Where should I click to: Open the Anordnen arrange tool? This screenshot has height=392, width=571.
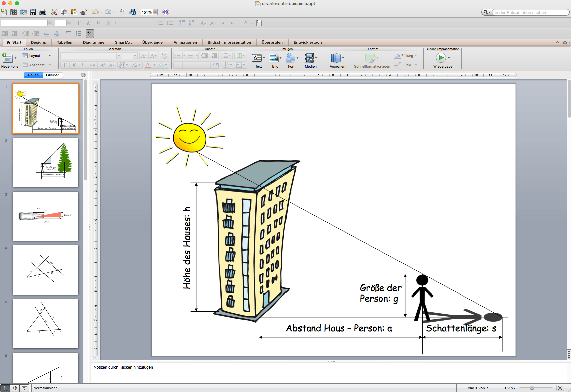pos(336,58)
